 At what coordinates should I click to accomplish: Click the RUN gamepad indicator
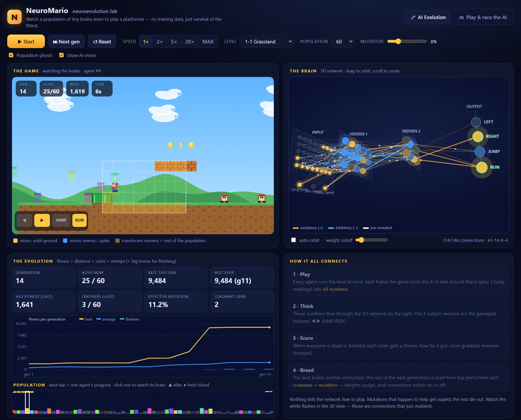click(79, 220)
